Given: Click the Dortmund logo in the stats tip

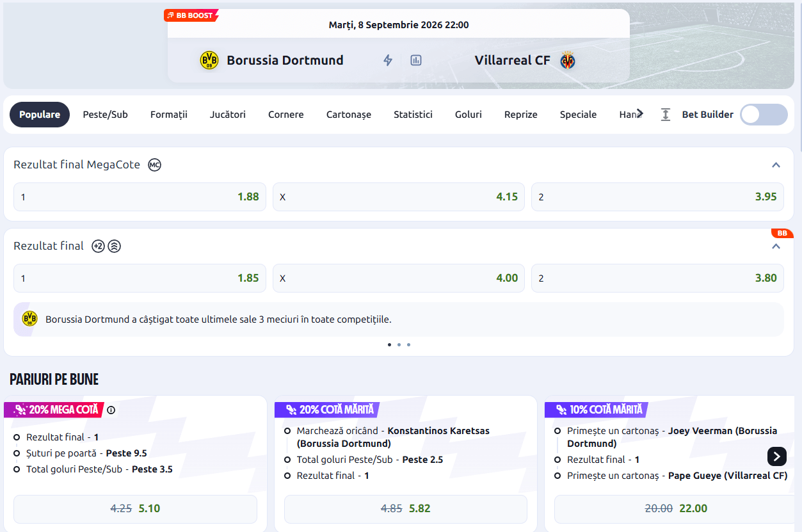Looking at the screenshot, I should (x=30, y=319).
